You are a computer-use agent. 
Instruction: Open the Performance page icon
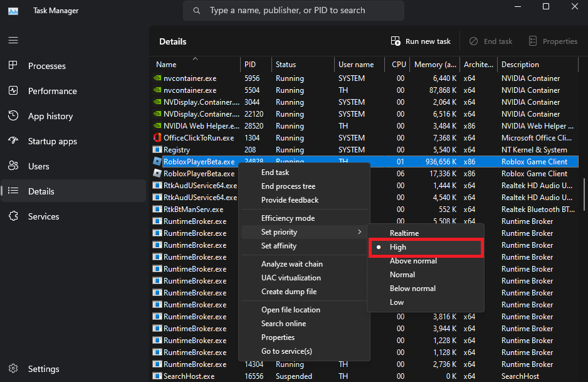13,91
